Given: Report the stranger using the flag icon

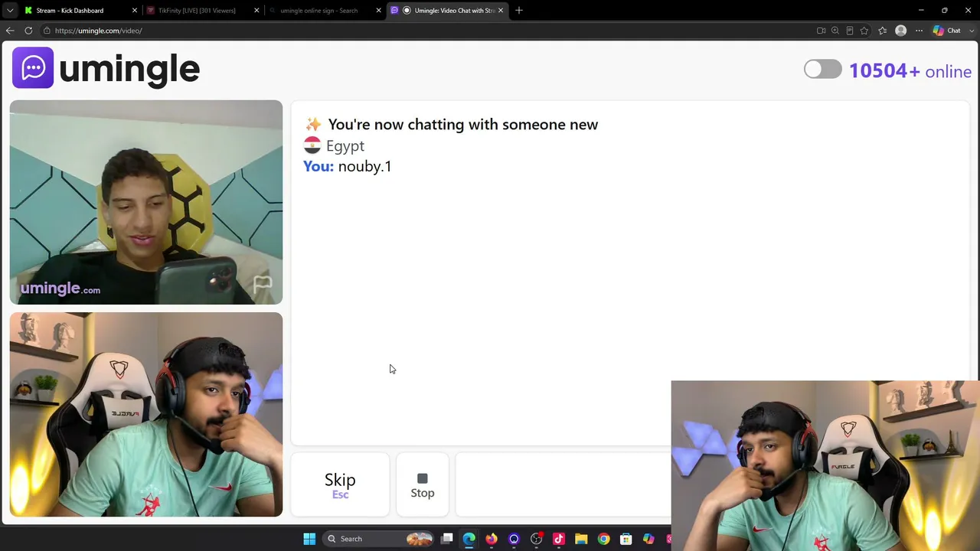Looking at the screenshot, I should pyautogui.click(x=263, y=285).
